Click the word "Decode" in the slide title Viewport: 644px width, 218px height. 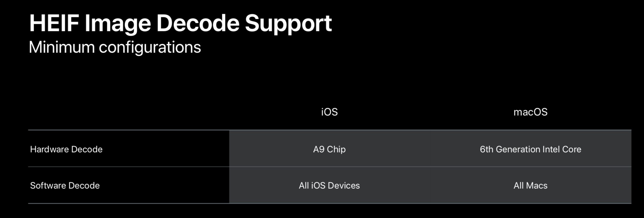tap(198, 24)
